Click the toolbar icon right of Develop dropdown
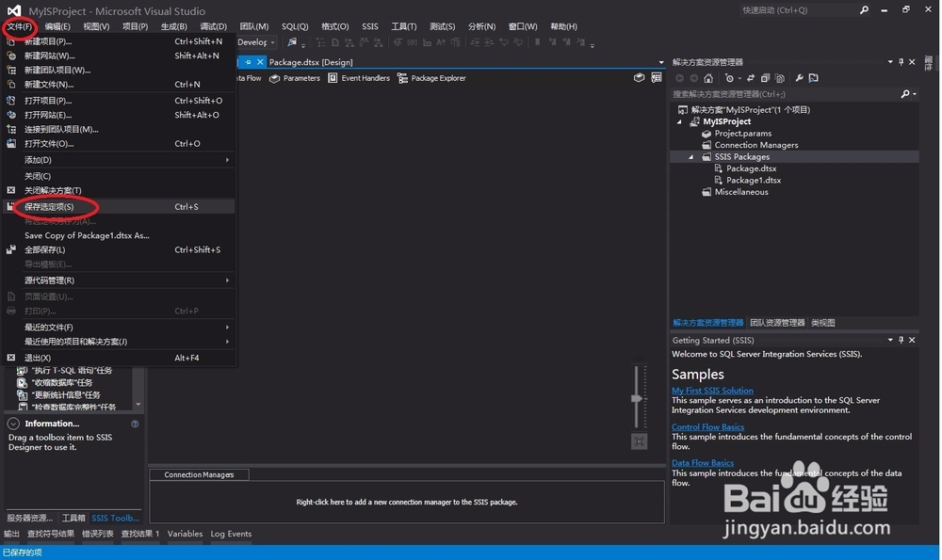 coord(292,42)
